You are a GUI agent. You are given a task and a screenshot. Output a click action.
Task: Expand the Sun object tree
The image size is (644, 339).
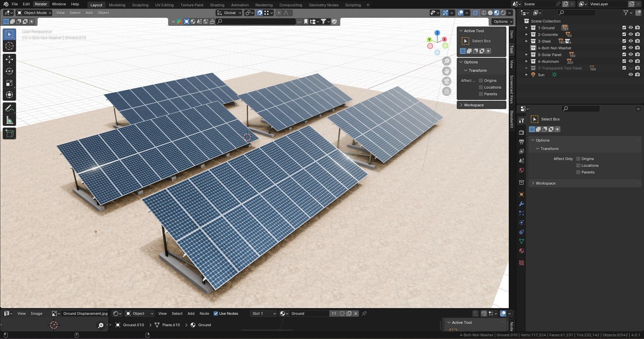pyautogui.click(x=526, y=75)
